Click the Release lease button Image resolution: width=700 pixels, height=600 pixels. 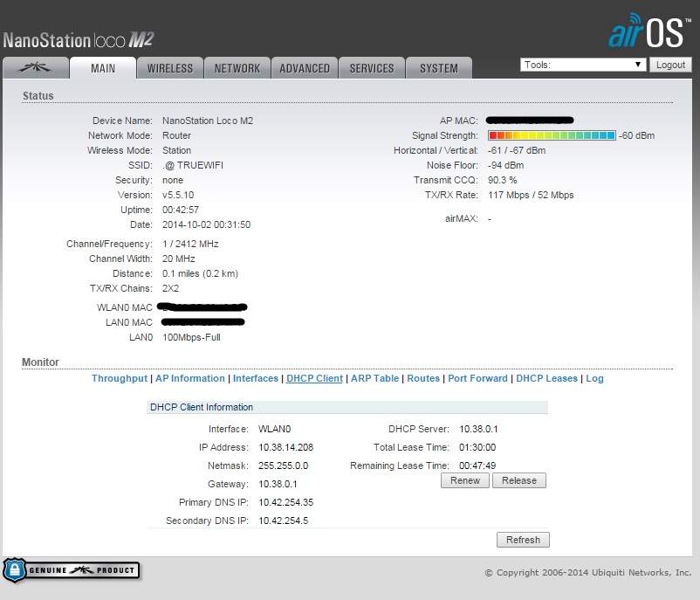coord(519,480)
